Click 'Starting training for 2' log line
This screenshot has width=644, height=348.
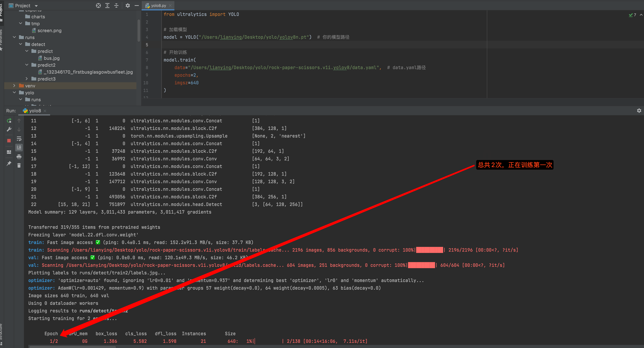click(x=73, y=318)
